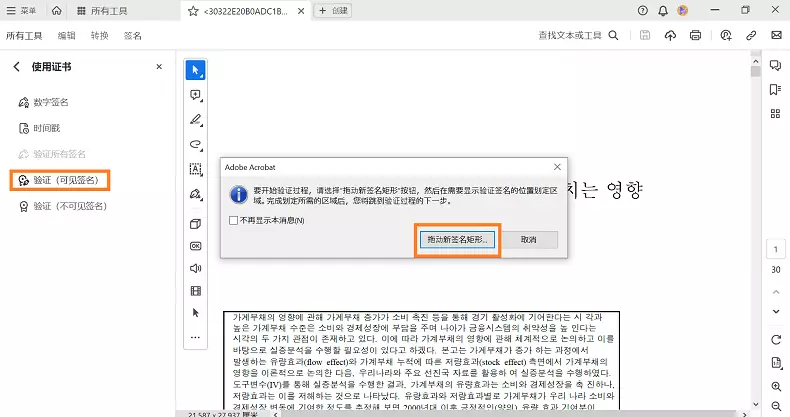Collapse the 使用证书 panel with back arrow
The width and height of the screenshot is (790, 417).
click(x=16, y=67)
